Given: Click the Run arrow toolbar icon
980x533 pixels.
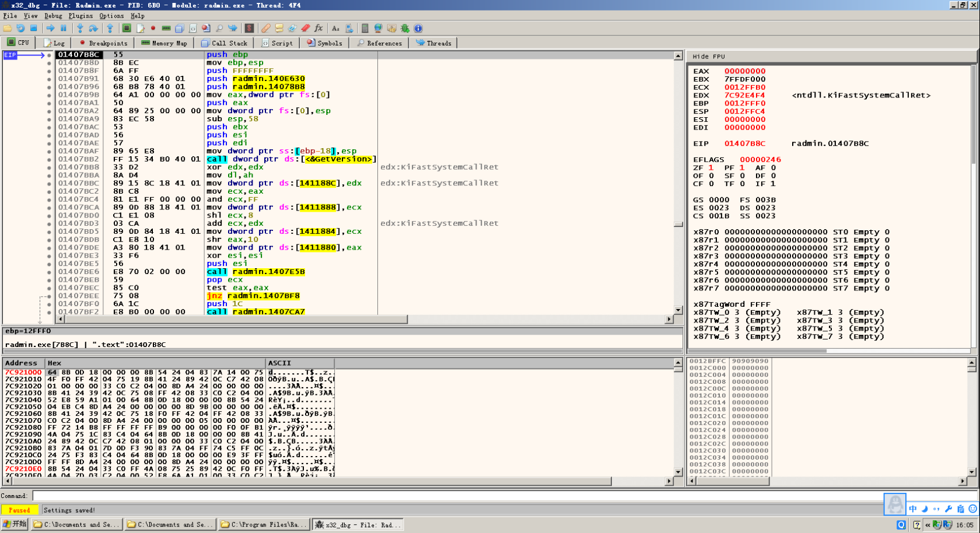Looking at the screenshot, I should [50, 28].
